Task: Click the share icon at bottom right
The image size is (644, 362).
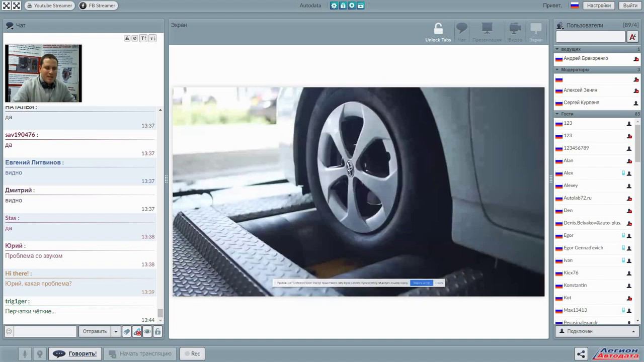Action: (581, 354)
